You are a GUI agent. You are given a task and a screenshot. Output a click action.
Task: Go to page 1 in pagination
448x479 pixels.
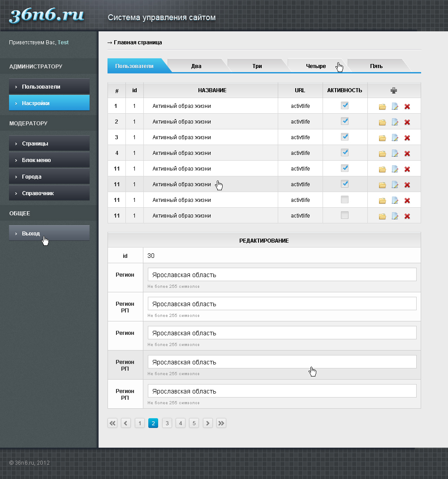pyautogui.click(x=140, y=423)
